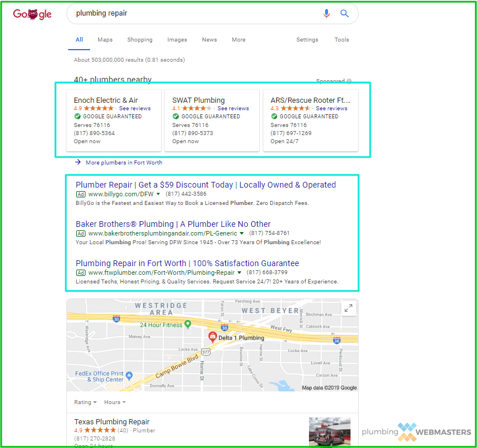Click the Map data ©2019 Google text
Image resolution: width=477 pixels, height=448 pixels.
click(329, 387)
